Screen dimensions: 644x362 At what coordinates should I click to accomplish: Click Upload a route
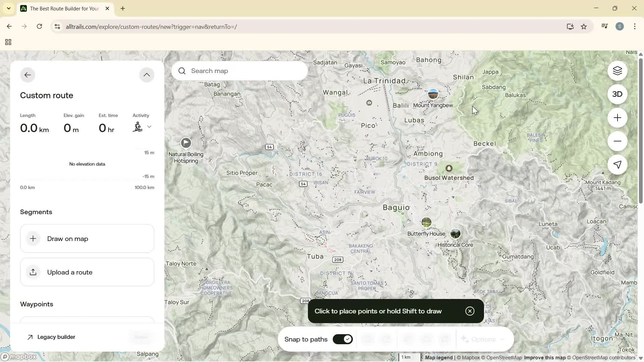87,272
